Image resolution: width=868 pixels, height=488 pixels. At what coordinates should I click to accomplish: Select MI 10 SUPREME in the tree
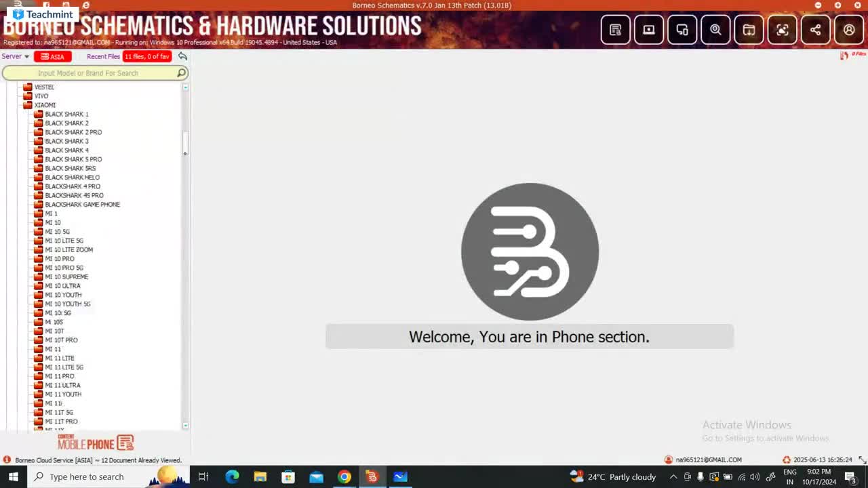(x=66, y=277)
